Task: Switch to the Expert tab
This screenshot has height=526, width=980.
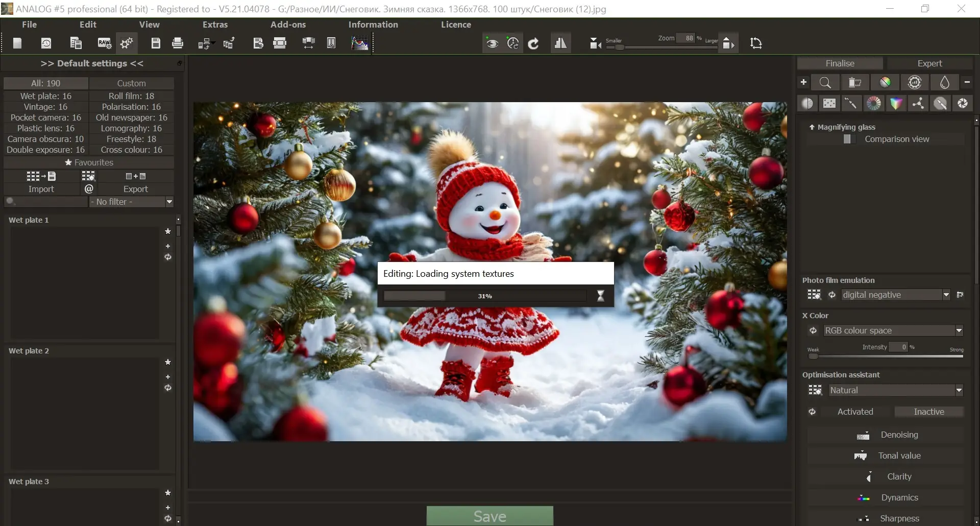Action: pos(929,63)
